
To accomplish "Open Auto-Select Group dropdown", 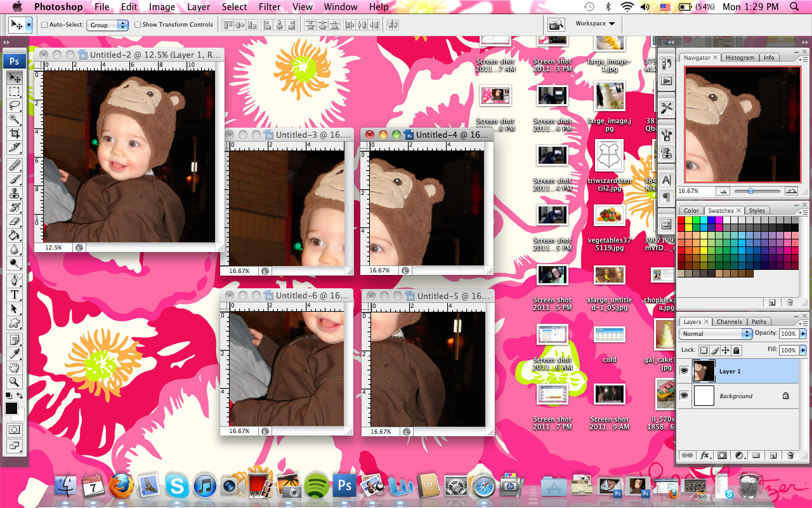I will (x=108, y=25).
